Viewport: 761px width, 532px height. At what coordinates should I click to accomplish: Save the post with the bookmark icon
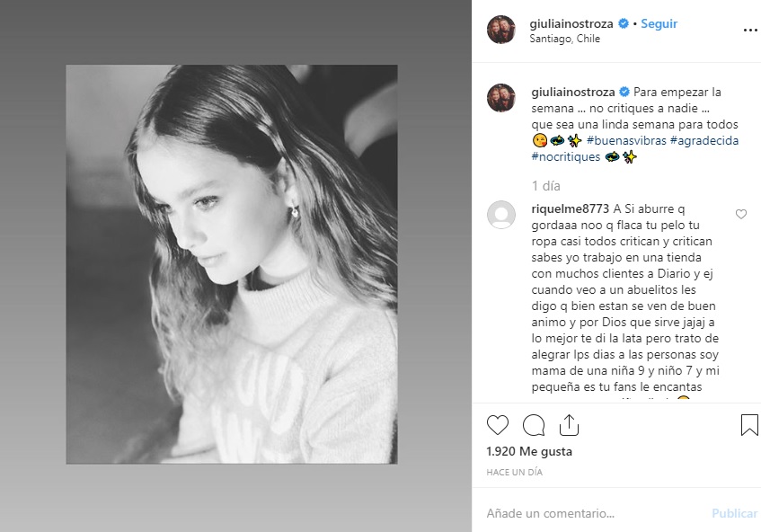tap(749, 425)
